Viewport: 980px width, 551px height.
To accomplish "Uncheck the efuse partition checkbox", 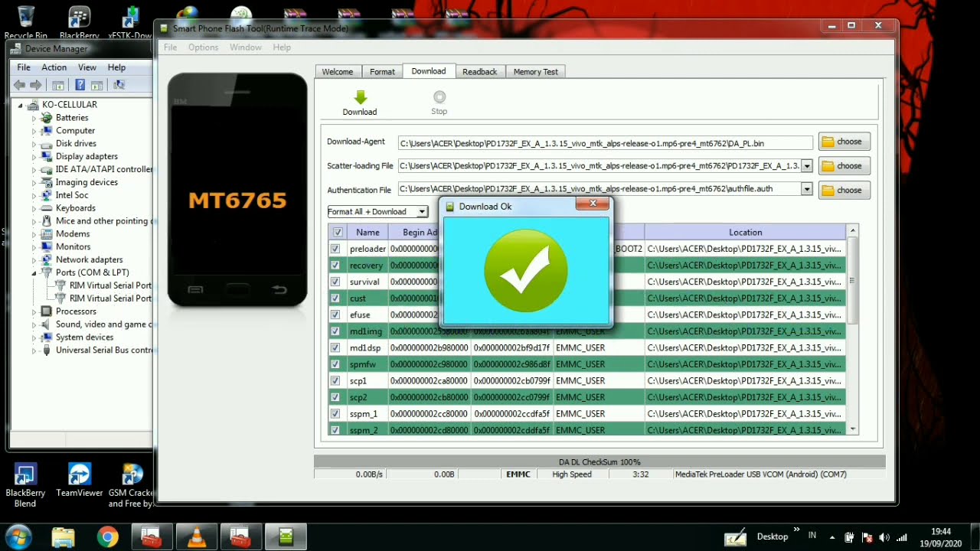I will pos(335,315).
